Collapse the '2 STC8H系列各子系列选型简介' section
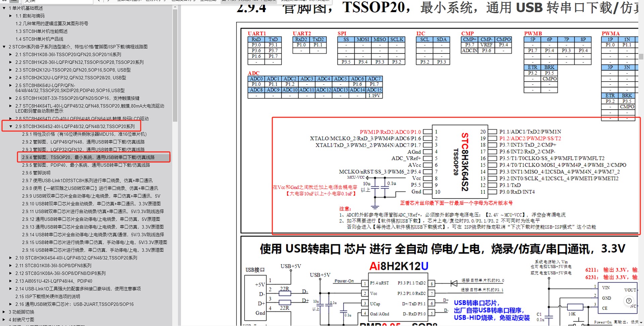This screenshot has height=326, width=644. click(x=4, y=47)
